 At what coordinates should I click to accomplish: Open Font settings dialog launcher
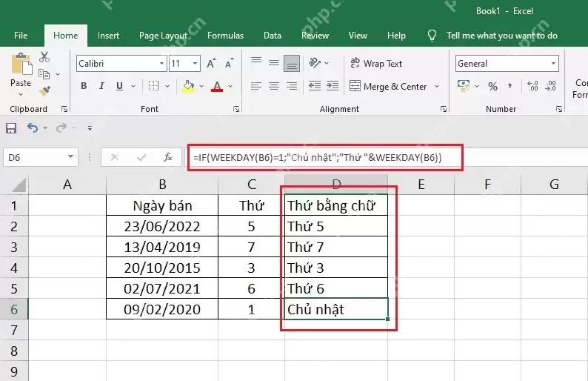coord(236,109)
